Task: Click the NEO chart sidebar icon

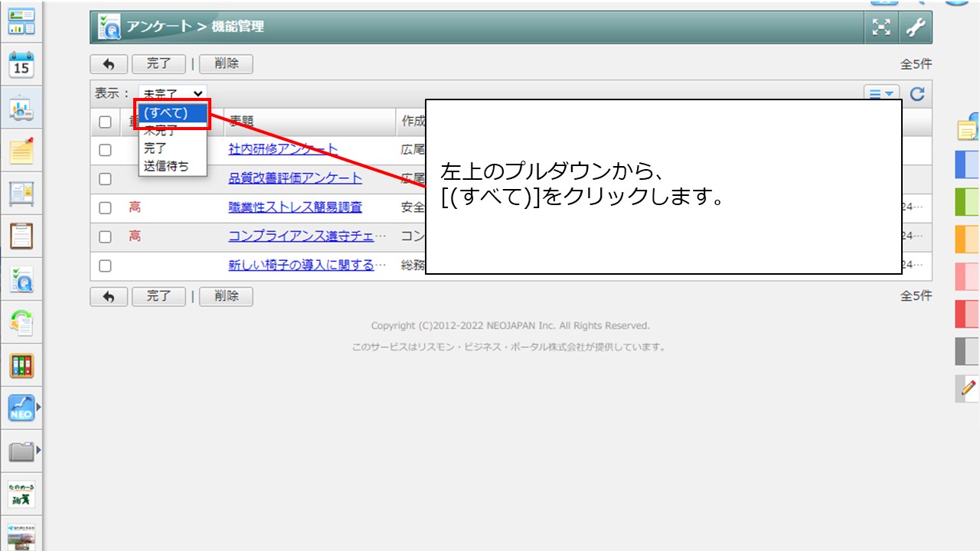Action: point(21,407)
